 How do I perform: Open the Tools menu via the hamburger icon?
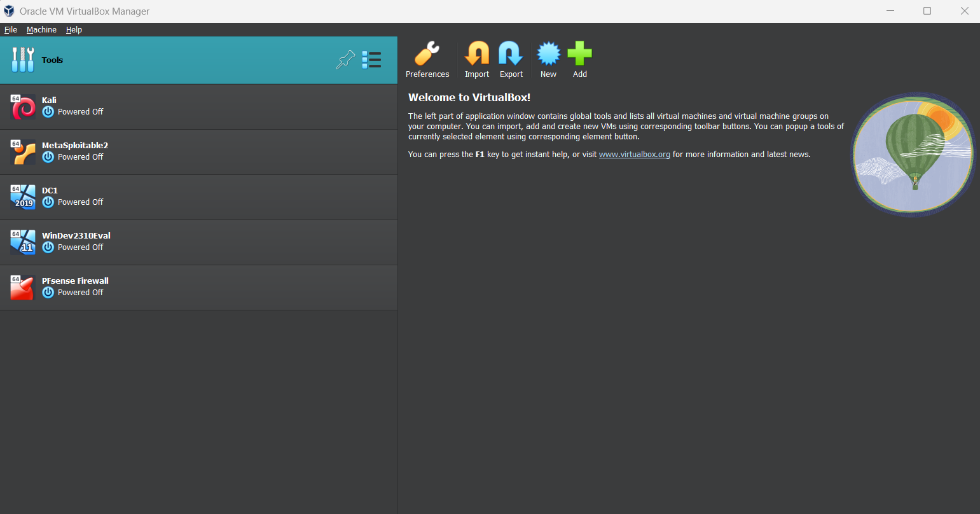click(x=372, y=59)
